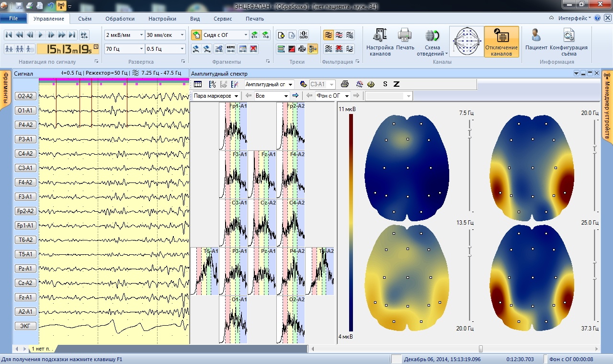Jump to the beginning of the signal
The width and height of the screenshot is (613, 364).
click(x=9, y=35)
